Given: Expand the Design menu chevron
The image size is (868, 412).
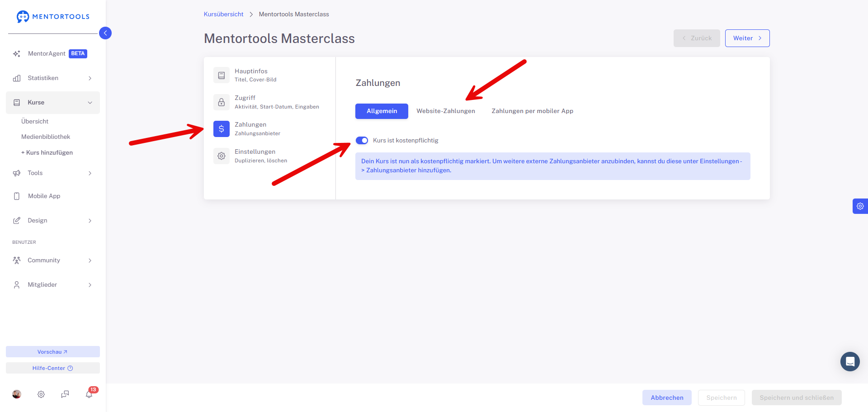Looking at the screenshot, I should tap(90, 221).
